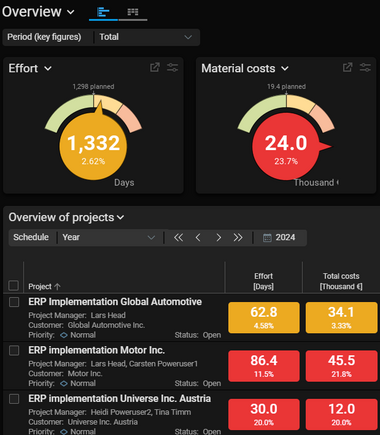Click the '1,298 planned' label
The width and height of the screenshot is (380, 435).
tap(93, 87)
